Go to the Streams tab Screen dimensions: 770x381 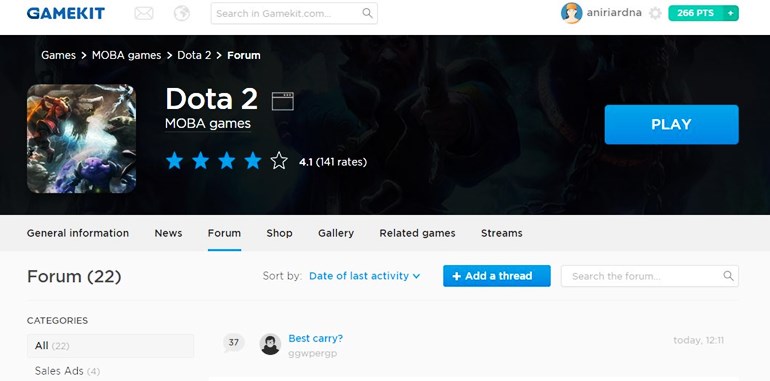501,233
